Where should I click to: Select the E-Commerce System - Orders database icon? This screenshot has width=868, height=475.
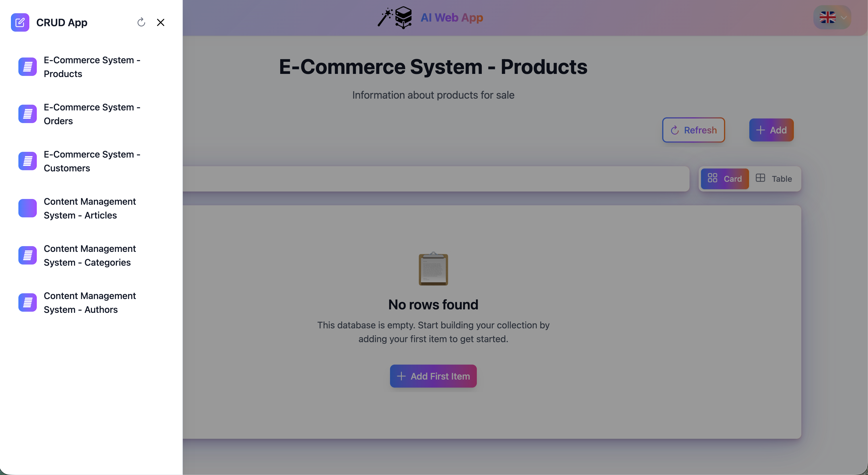[27, 114]
